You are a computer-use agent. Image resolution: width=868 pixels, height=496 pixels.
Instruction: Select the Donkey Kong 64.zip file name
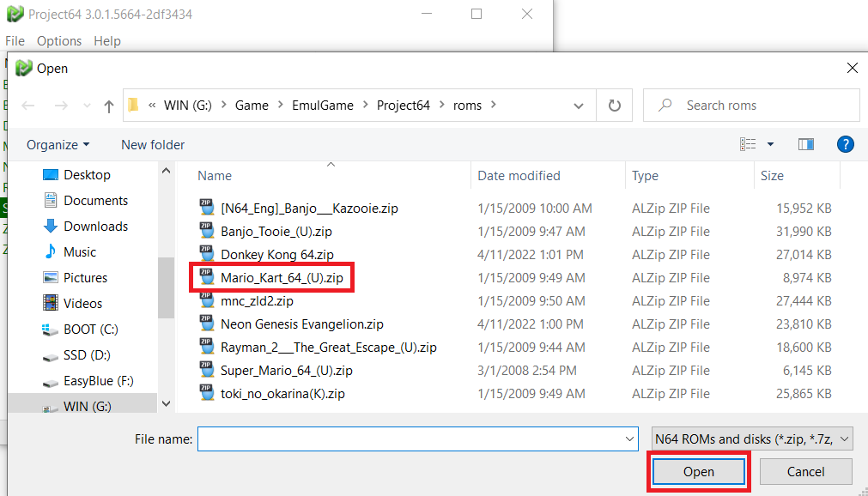point(276,255)
